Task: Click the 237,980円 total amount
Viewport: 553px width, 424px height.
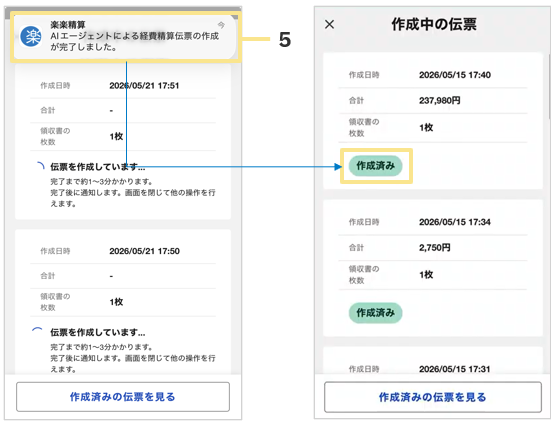Action: point(439,101)
